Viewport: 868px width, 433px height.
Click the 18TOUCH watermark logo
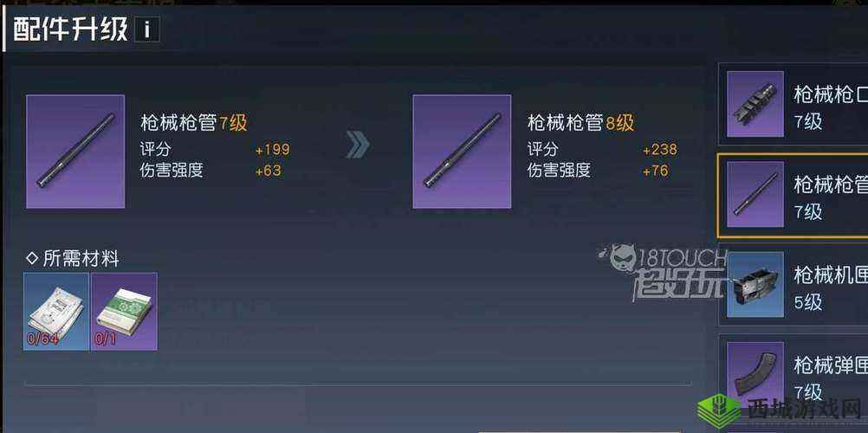coord(662,273)
